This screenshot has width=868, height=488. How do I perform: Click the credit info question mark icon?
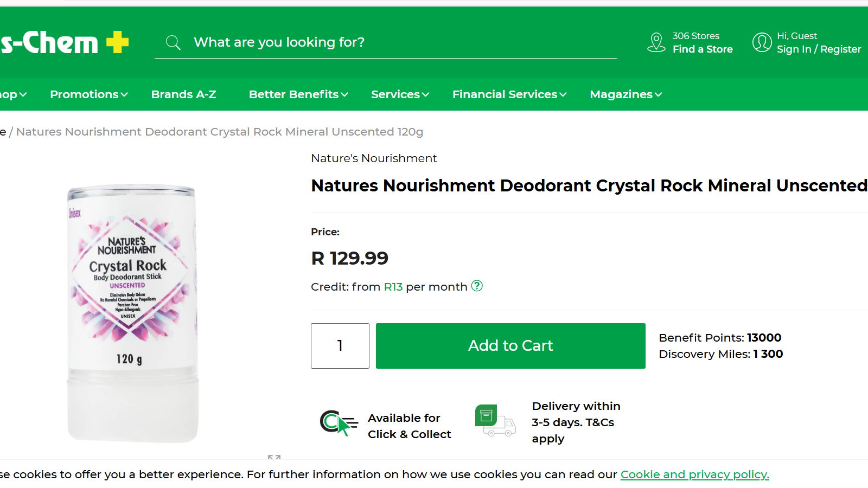pos(477,286)
